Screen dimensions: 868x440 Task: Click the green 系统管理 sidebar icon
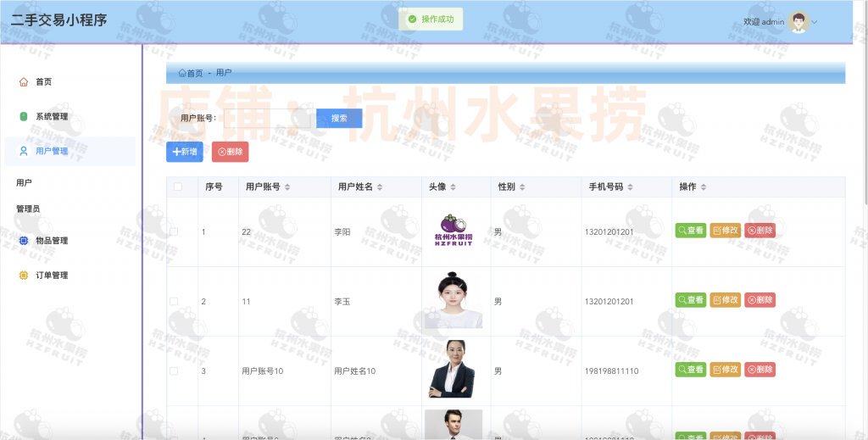click(x=23, y=116)
